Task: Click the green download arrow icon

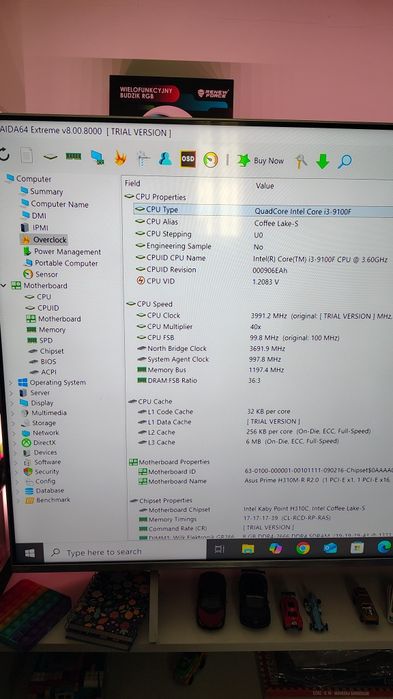Action: click(323, 161)
